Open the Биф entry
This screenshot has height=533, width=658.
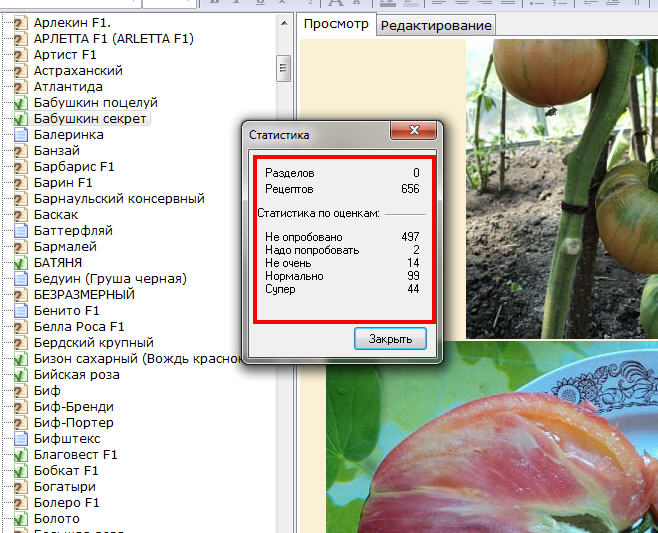coord(47,391)
